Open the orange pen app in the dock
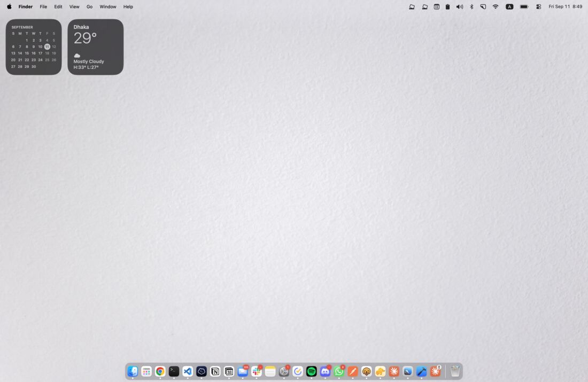Viewport: 588px width, 382px height. [x=352, y=371]
